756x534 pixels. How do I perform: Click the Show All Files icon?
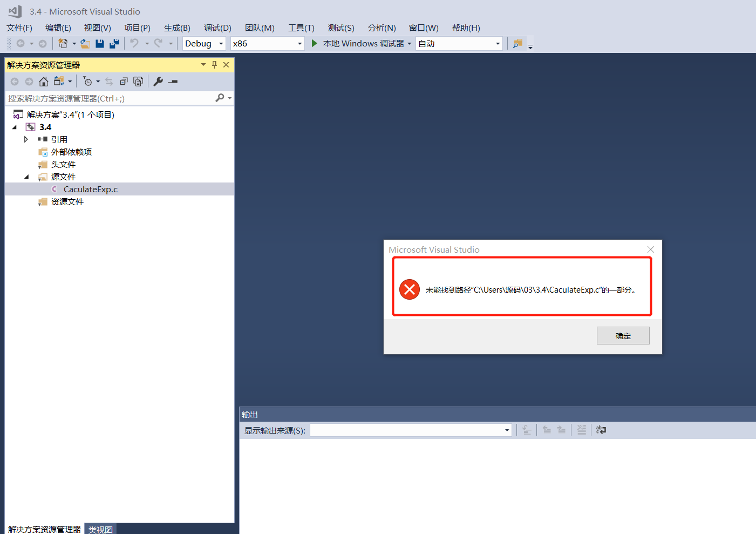pos(138,82)
